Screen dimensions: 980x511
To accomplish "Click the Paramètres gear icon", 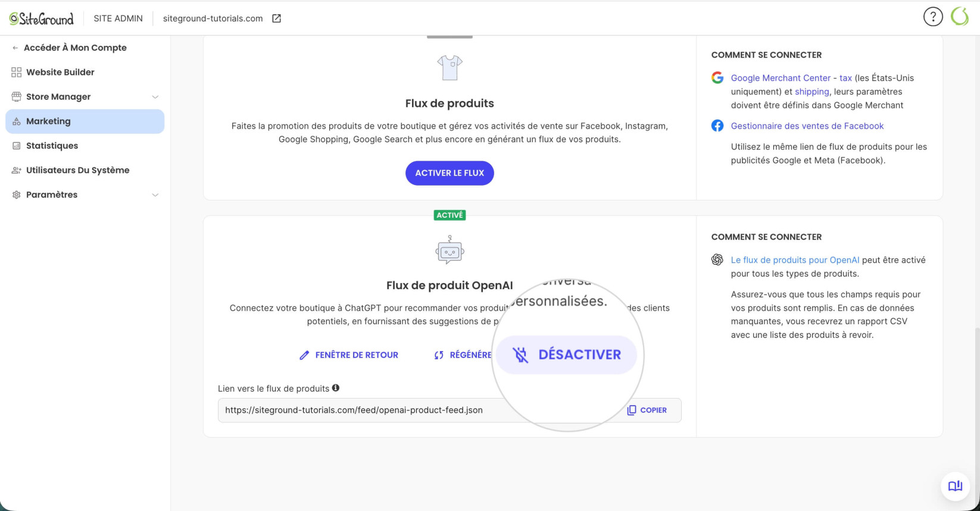I will tap(16, 195).
